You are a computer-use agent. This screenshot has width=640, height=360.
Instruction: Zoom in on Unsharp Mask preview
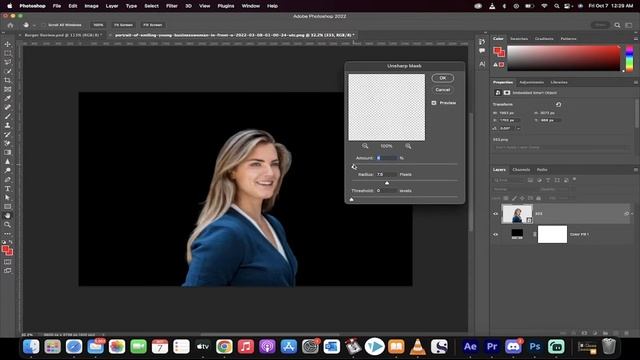[408, 146]
